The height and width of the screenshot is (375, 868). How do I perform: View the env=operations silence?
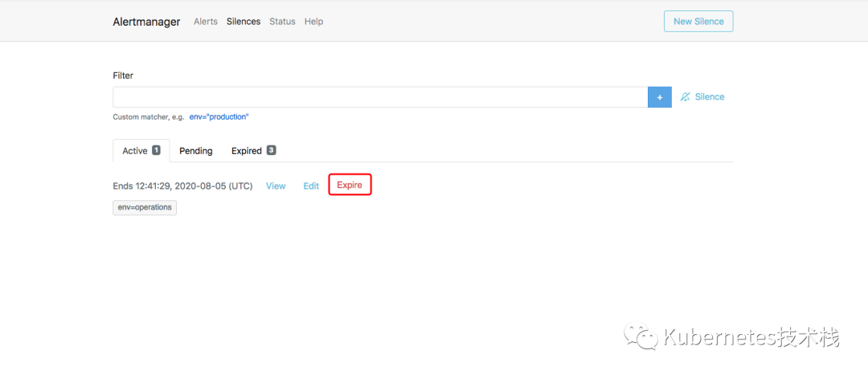(x=276, y=185)
